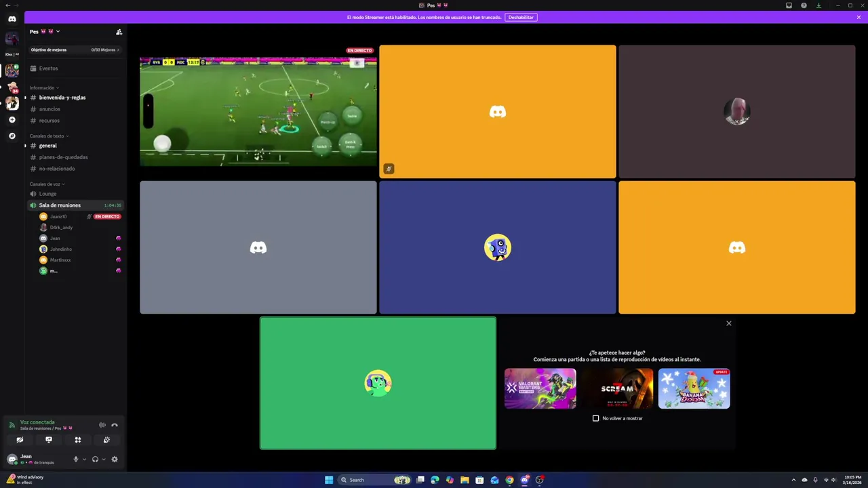Dismiss the streamer mode banner with X
This screenshot has width=868, height=488.
click(859, 17)
